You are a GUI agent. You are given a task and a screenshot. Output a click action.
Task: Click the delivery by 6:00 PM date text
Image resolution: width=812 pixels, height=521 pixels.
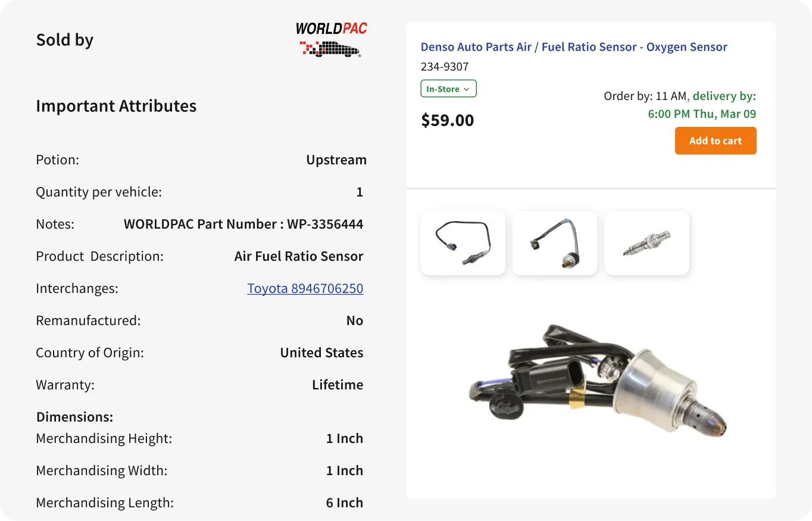[x=702, y=114]
